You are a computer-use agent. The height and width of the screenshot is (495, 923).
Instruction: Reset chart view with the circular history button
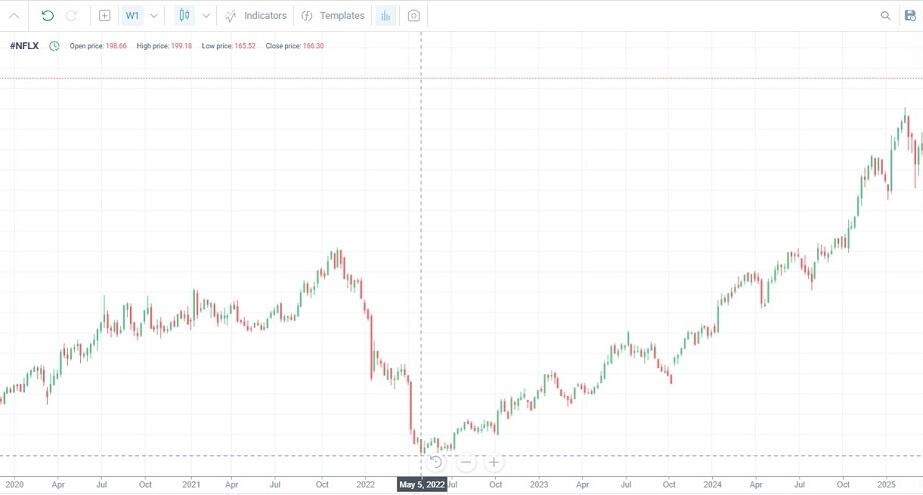click(x=437, y=462)
